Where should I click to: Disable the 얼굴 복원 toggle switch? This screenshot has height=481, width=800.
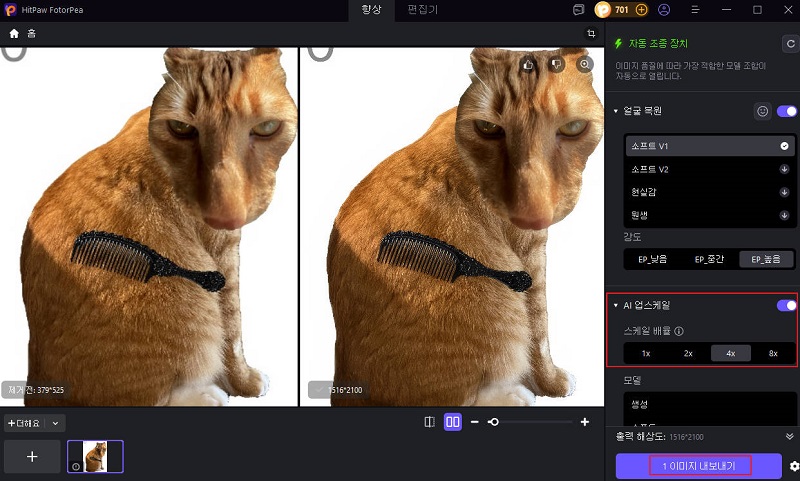[x=787, y=111]
